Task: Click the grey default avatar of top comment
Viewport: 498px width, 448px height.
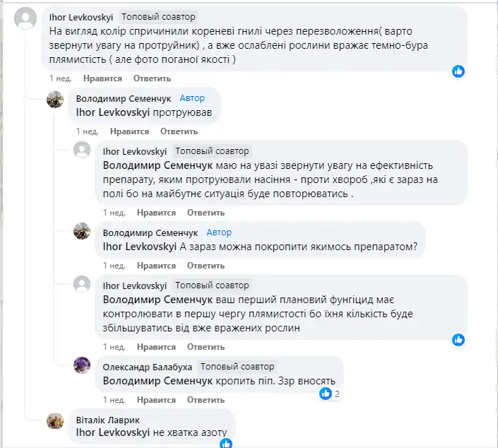Action: (25, 18)
